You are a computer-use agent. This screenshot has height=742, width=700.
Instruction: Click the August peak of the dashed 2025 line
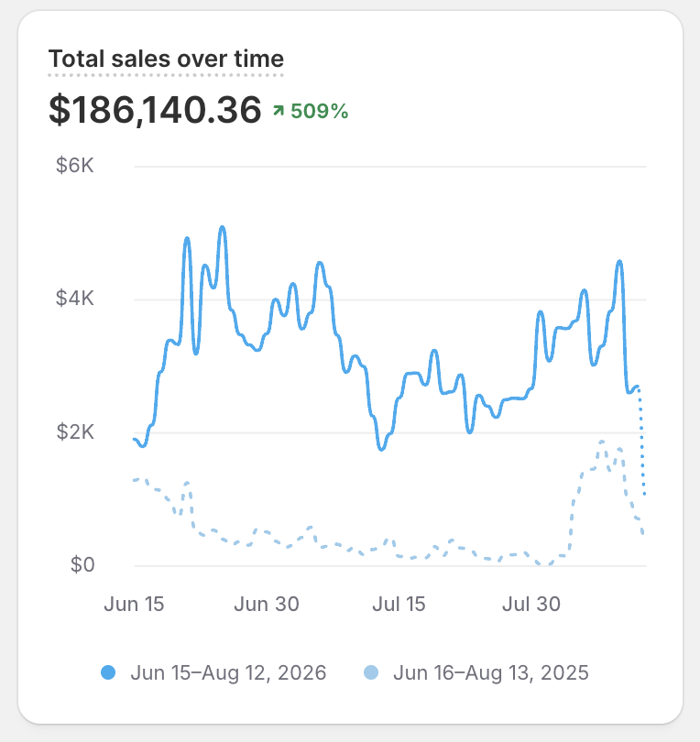coord(602,442)
